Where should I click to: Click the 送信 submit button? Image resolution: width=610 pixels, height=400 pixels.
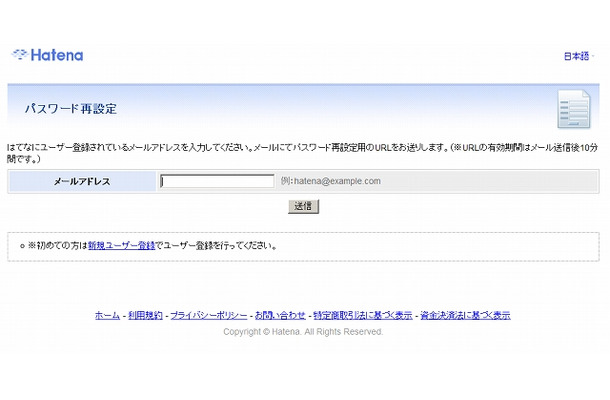pos(303,206)
